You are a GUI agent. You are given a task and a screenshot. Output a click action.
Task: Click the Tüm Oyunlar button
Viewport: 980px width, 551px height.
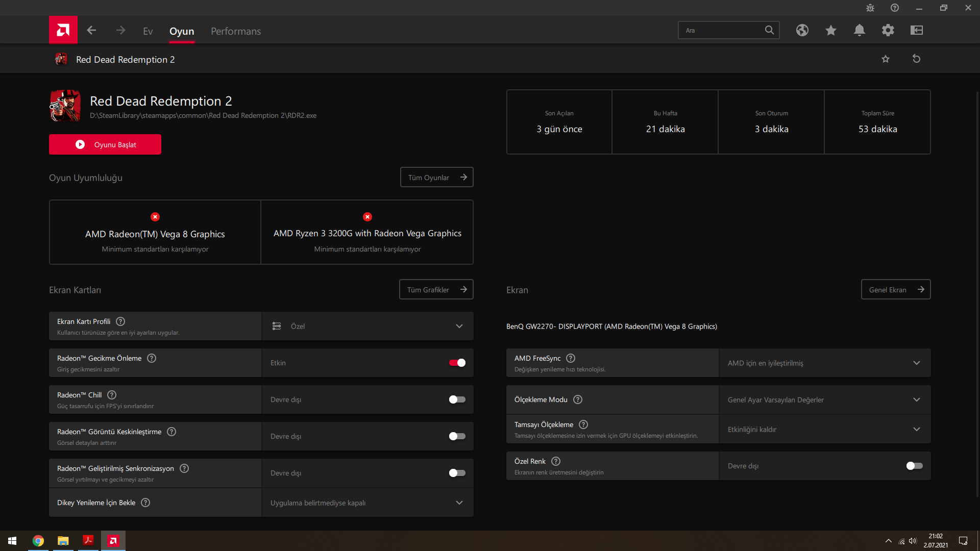tap(436, 178)
